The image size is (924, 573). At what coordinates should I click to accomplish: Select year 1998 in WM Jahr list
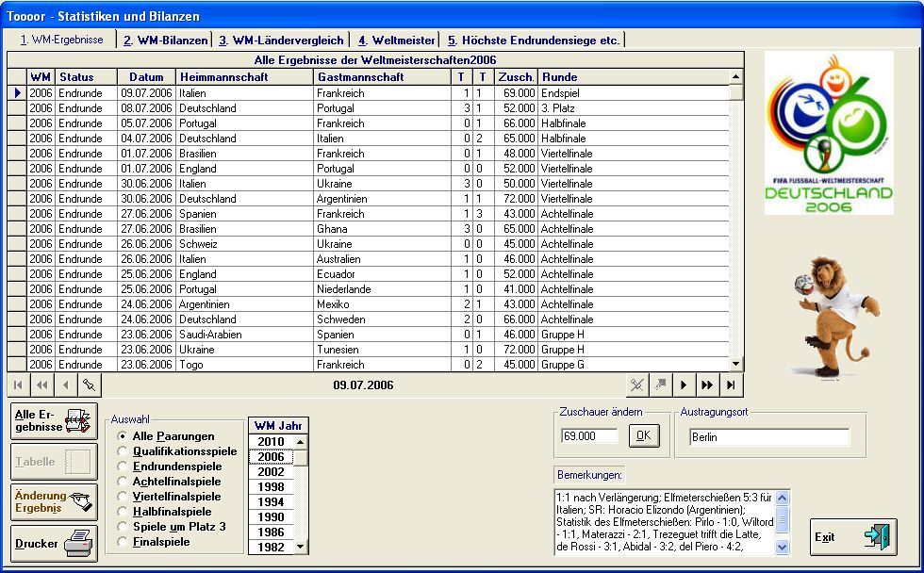point(271,487)
